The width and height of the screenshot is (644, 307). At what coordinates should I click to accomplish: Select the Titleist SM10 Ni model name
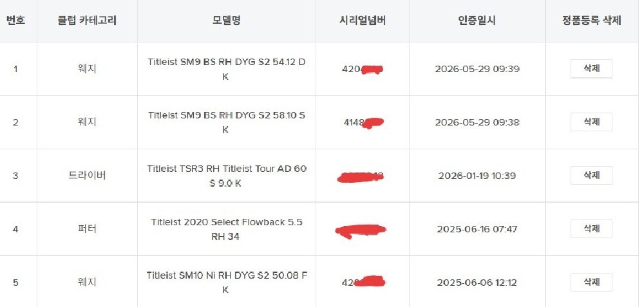(226, 283)
